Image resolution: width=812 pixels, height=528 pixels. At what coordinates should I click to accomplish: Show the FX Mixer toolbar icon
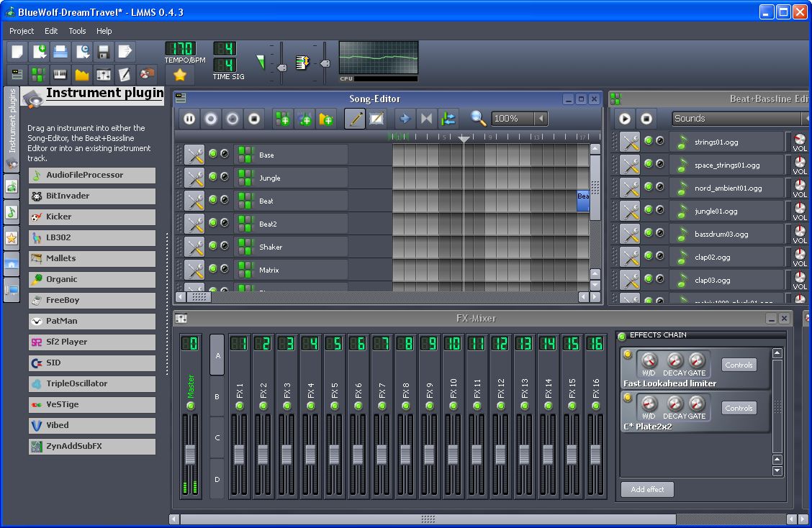pyautogui.click(x=104, y=75)
